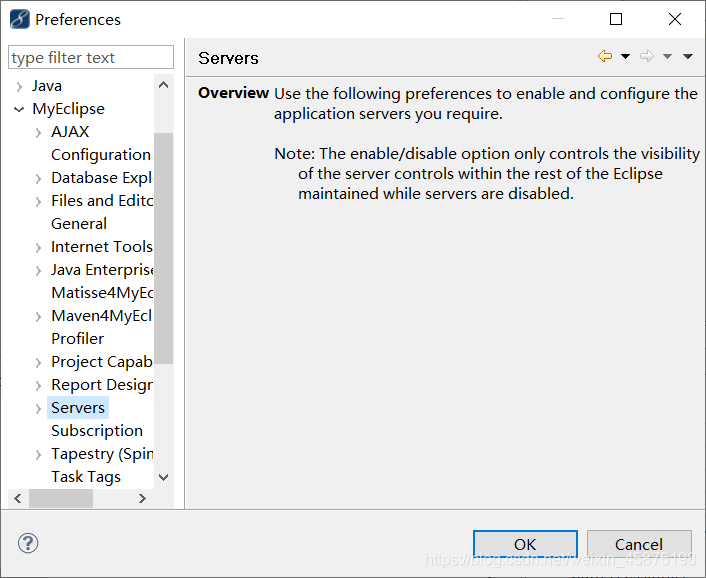The image size is (706, 578).
Task: Click the forward navigation arrow icon
Action: click(x=647, y=56)
